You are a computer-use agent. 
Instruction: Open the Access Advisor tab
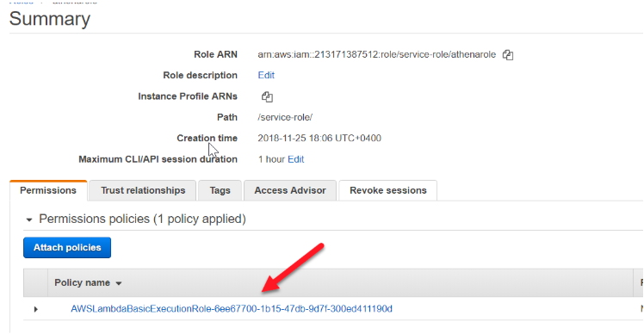point(290,190)
